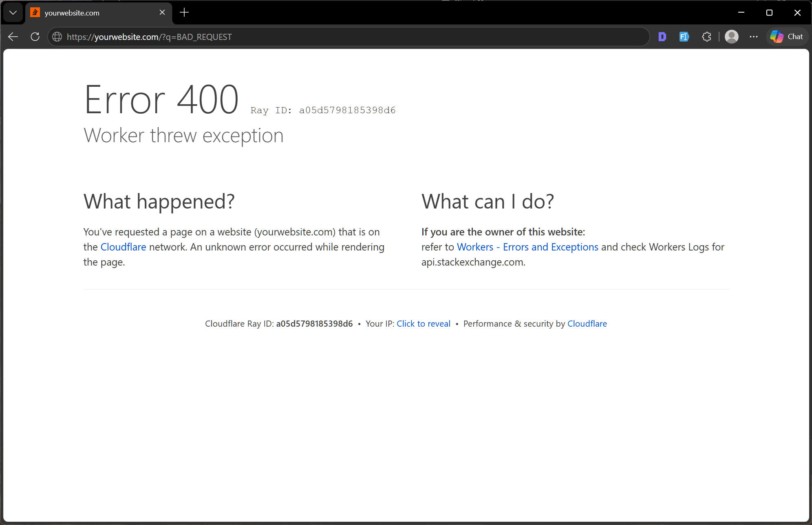812x525 pixels.
Task: Focus the address bar URL field
Action: pos(349,37)
